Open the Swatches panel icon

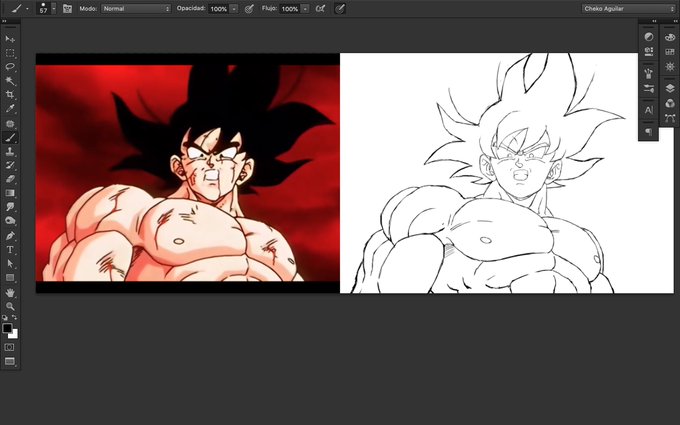tap(670, 52)
